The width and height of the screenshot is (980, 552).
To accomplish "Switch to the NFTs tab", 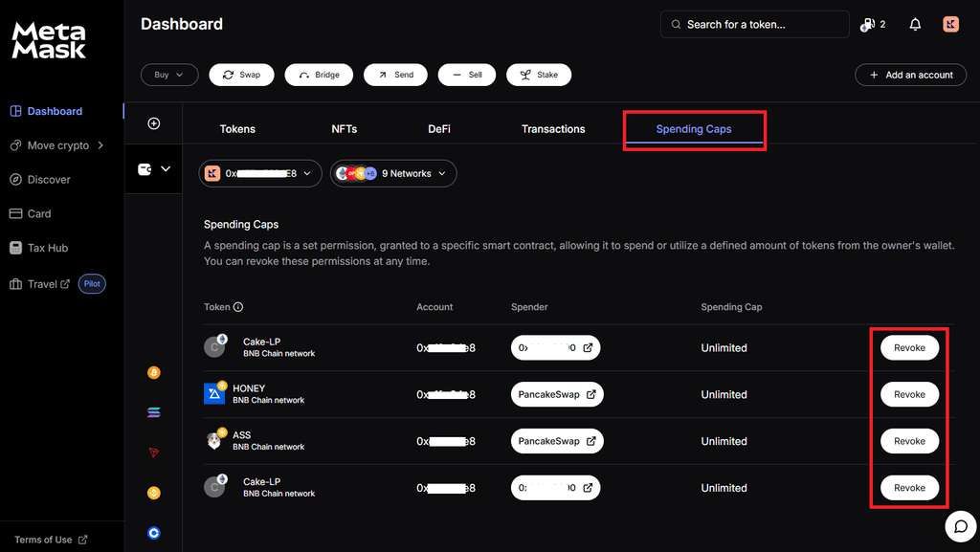I will pos(345,129).
